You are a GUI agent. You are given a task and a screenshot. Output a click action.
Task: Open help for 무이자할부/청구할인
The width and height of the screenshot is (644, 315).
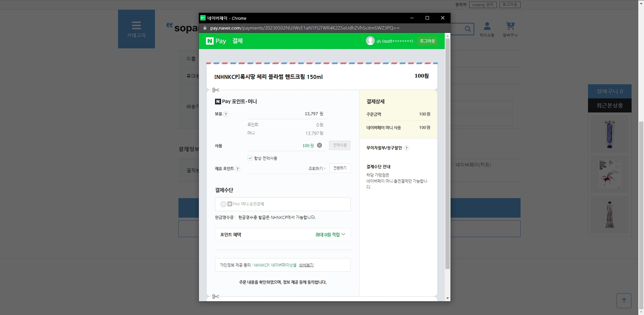(407, 148)
